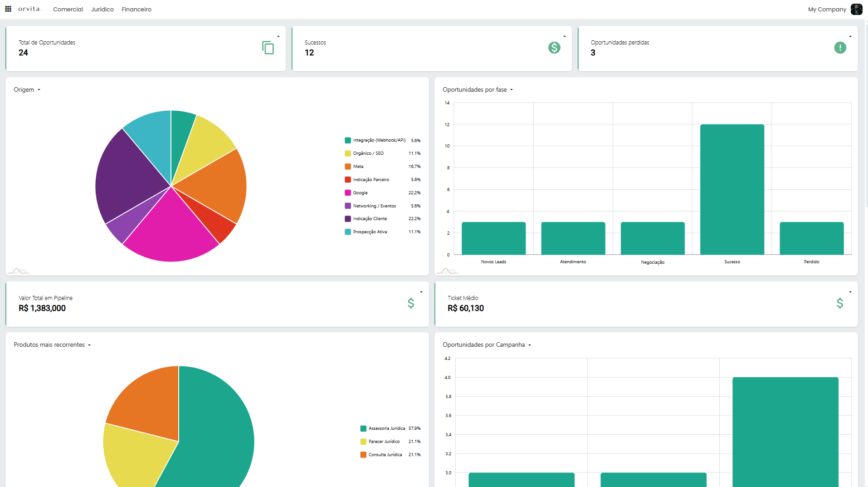Open Valor Total em Pipeline card options arrow
868x487 pixels.
click(421, 292)
